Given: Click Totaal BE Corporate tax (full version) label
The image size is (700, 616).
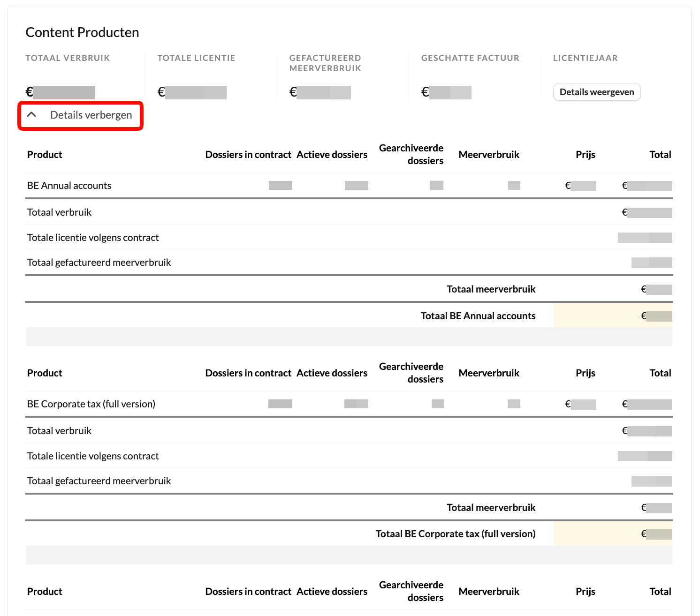Looking at the screenshot, I should [455, 534].
